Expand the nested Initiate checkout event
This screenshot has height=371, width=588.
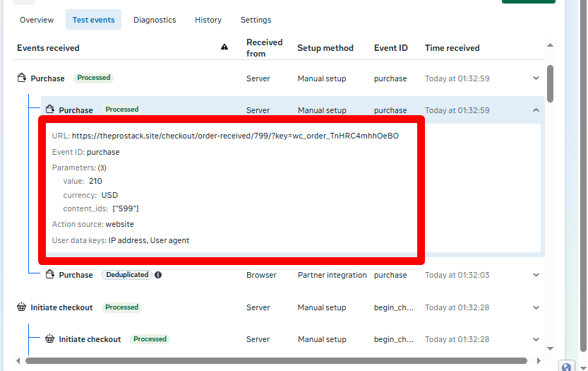click(x=536, y=339)
